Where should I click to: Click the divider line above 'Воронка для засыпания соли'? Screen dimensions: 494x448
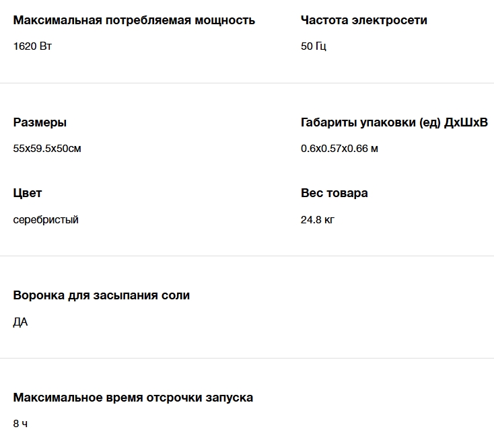click(247, 256)
